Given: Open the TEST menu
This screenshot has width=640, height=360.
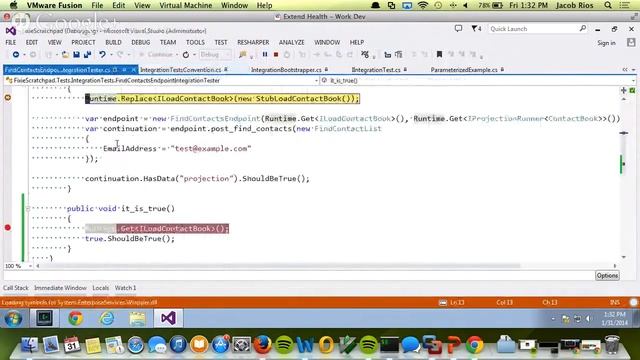Looking at the screenshot, I should tap(221, 42).
